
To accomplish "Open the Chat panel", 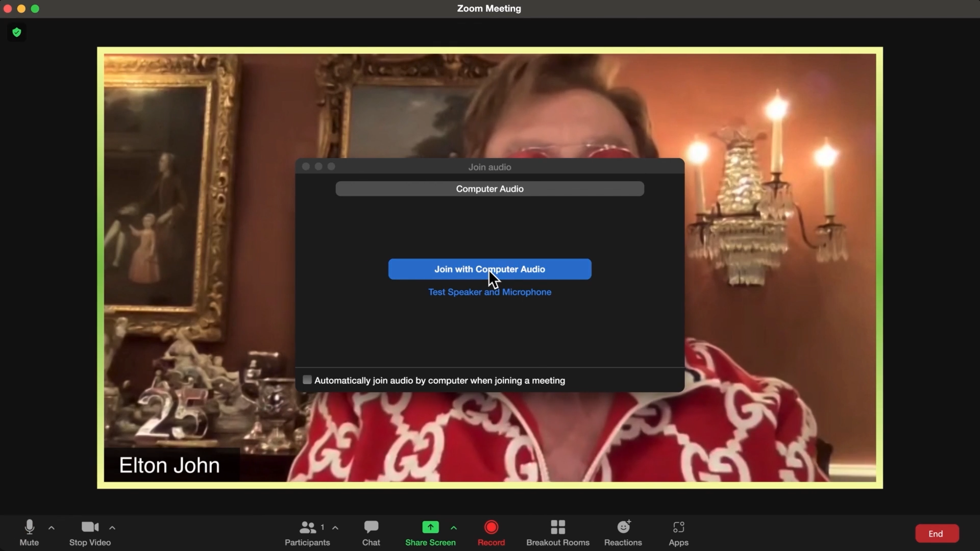I will click(x=371, y=533).
